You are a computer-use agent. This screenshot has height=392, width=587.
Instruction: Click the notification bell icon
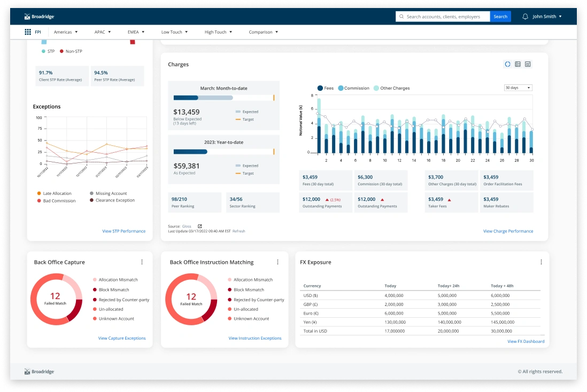526,16
